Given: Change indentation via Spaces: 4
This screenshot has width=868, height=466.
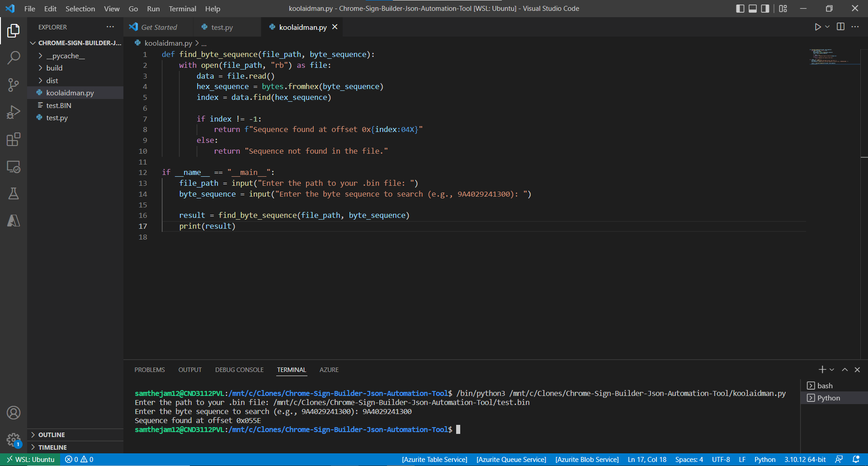Looking at the screenshot, I should [x=689, y=459].
